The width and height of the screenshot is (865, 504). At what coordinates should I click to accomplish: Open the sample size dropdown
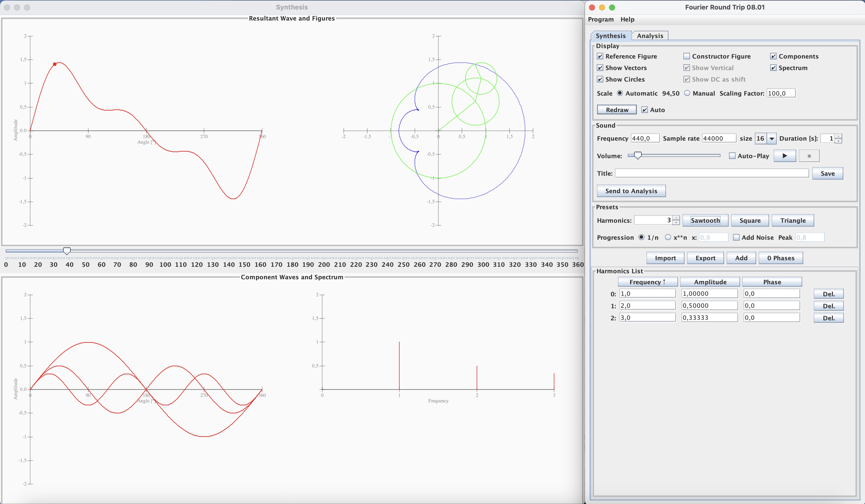[x=771, y=138]
